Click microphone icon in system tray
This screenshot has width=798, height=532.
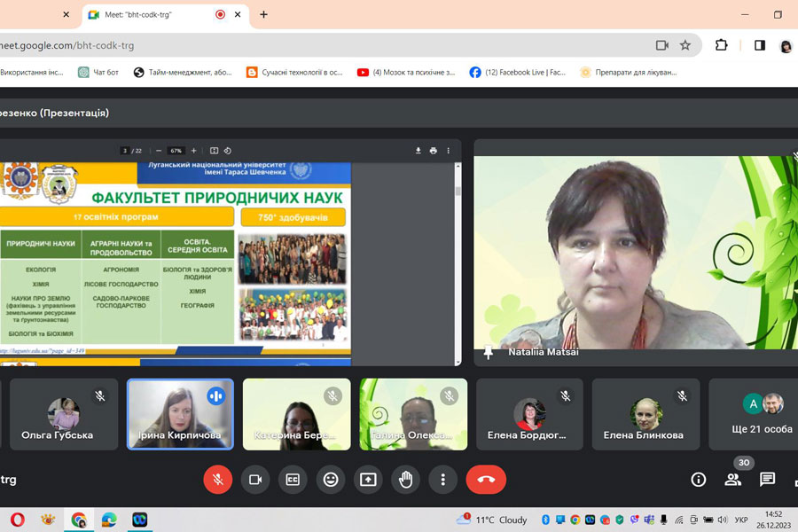click(663, 520)
